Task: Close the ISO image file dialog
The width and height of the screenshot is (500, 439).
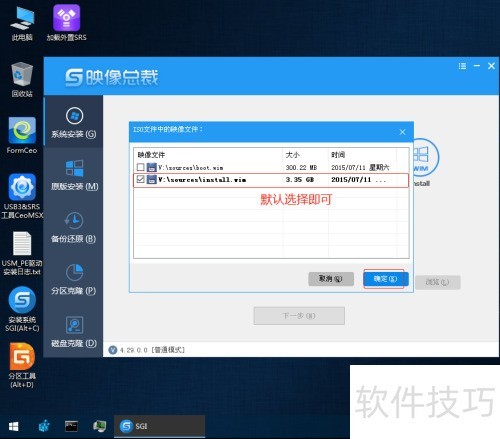Action: click(402, 132)
